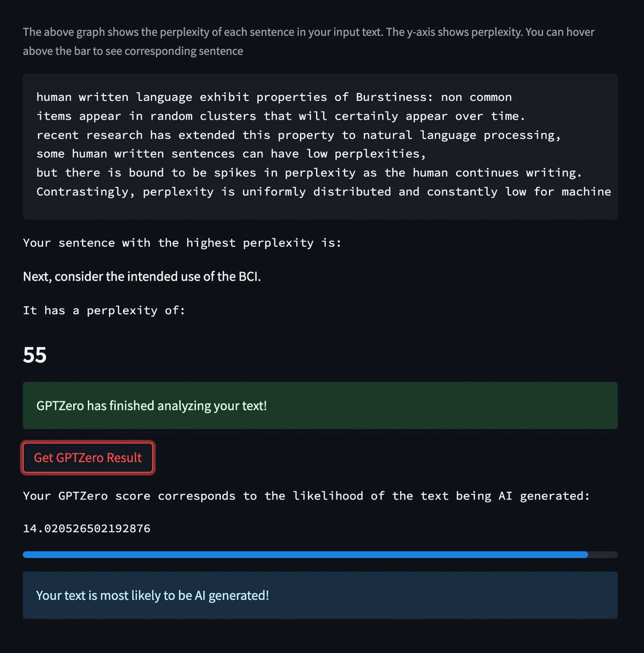Click the code line 'but there is bound to be spikes'
Screen dimensions: 644x653
(x=309, y=173)
